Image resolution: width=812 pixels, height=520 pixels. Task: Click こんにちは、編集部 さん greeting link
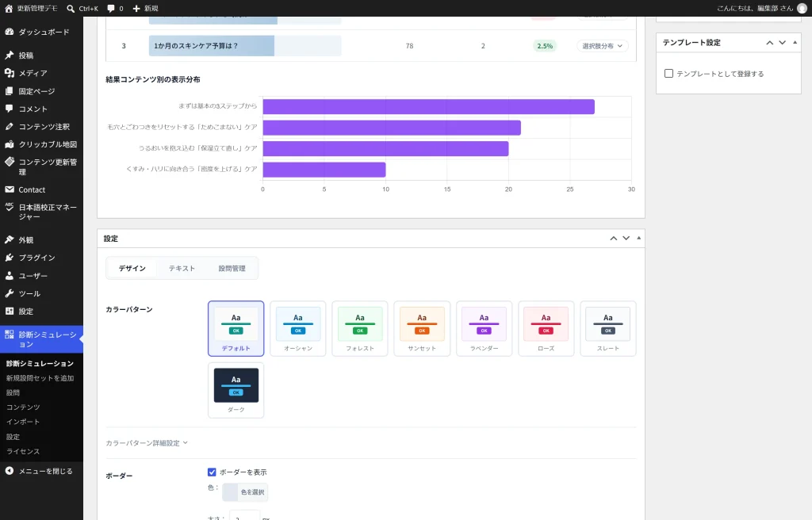(755, 8)
